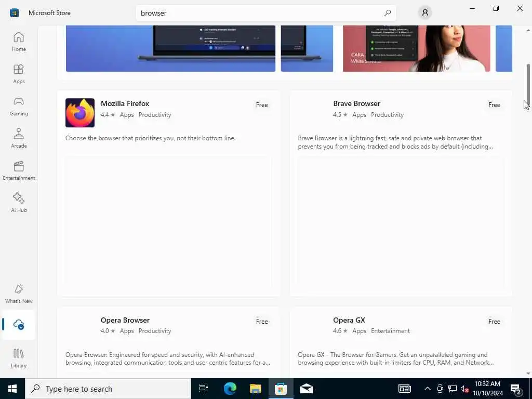Click Firefox description 'Choose the browser that prioritizes you'
The image size is (532, 399).
150,138
